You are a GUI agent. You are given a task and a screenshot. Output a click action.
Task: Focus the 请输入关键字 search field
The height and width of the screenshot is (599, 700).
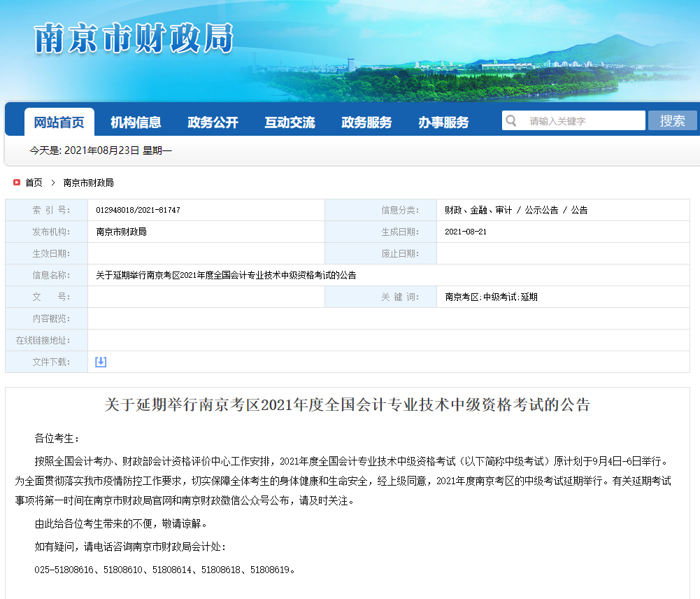(x=584, y=121)
